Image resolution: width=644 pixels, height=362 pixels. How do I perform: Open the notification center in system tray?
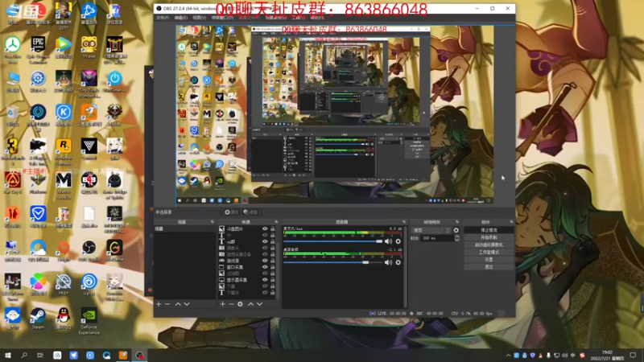633,355
